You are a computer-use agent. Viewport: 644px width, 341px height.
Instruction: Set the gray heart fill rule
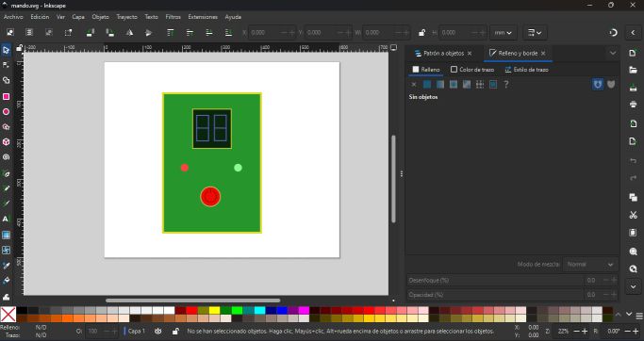click(611, 84)
